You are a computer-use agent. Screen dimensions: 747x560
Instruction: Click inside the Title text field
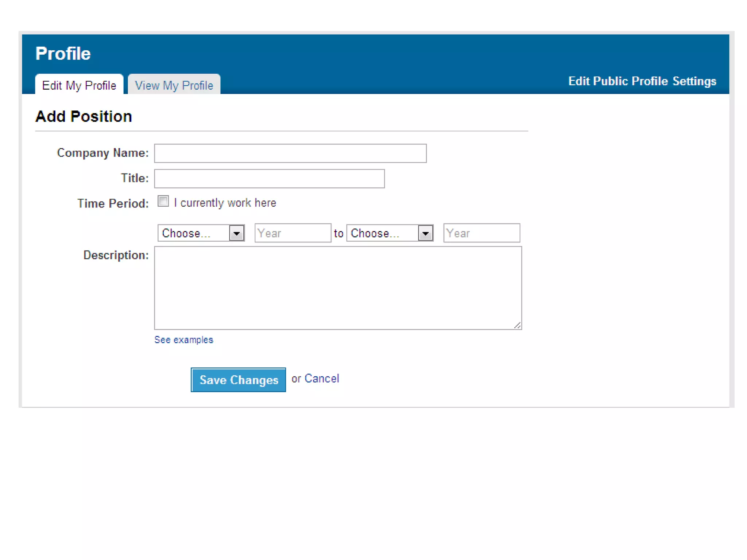[269, 179]
